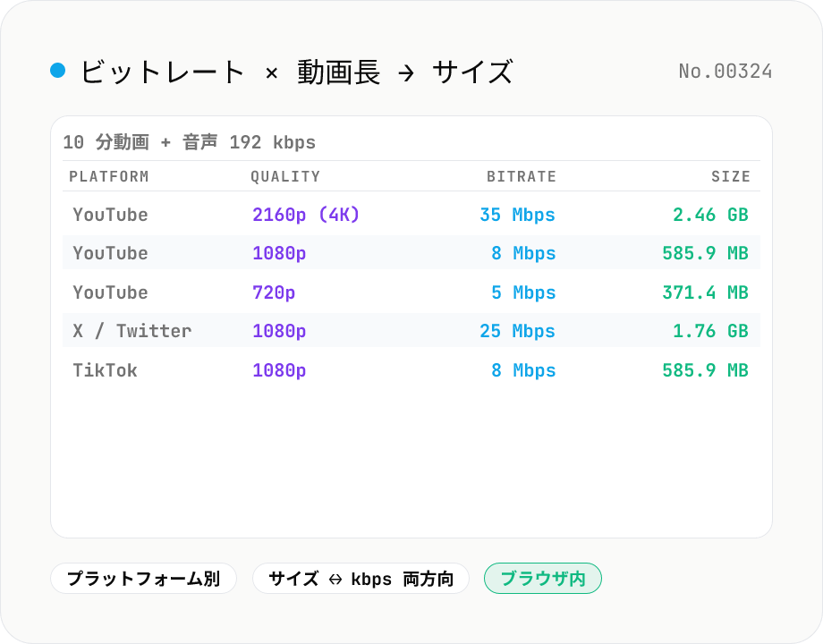Click the No.00324 label

tap(725, 72)
